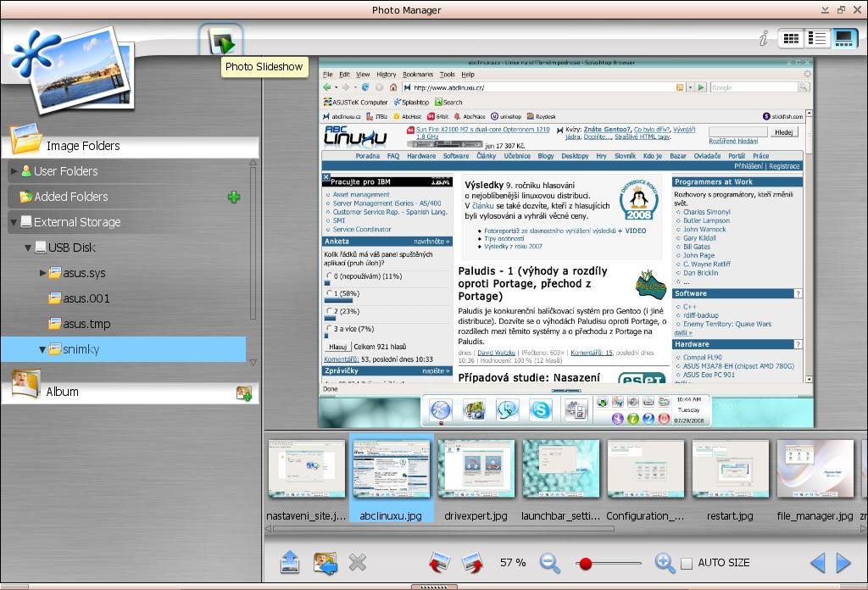Expand the asus.sys folder

click(x=42, y=273)
